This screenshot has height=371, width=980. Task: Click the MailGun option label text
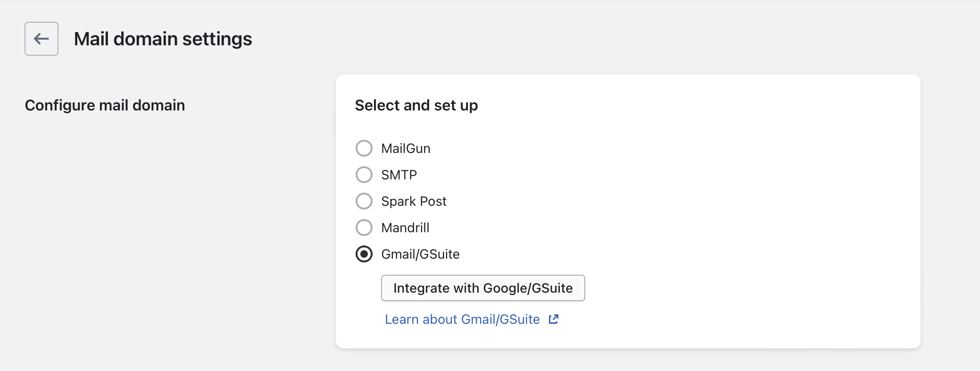[x=406, y=149]
